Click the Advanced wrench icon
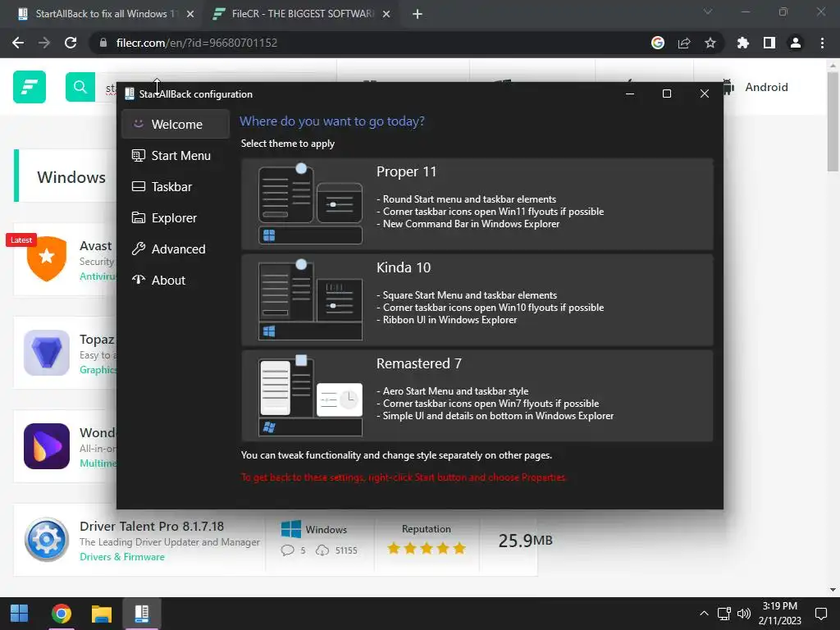This screenshot has width=840, height=630. tap(138, 249)
